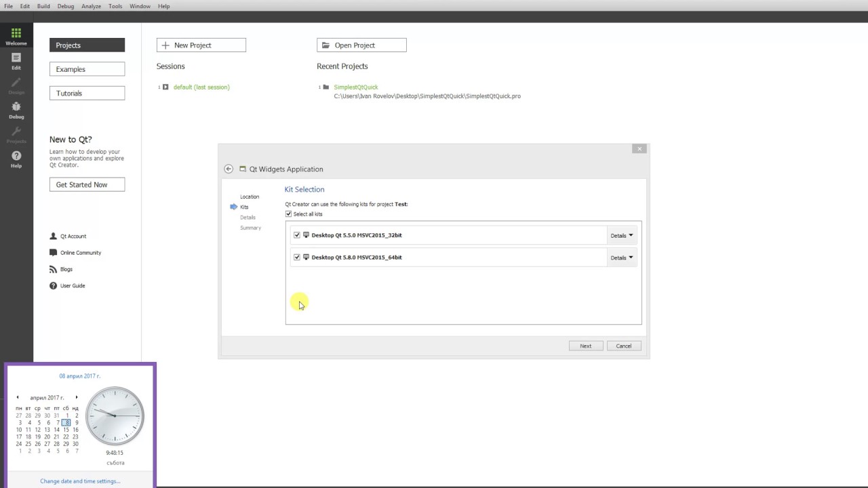
Task: Select the Tutorials tab
Action: (x=87, y=93)
